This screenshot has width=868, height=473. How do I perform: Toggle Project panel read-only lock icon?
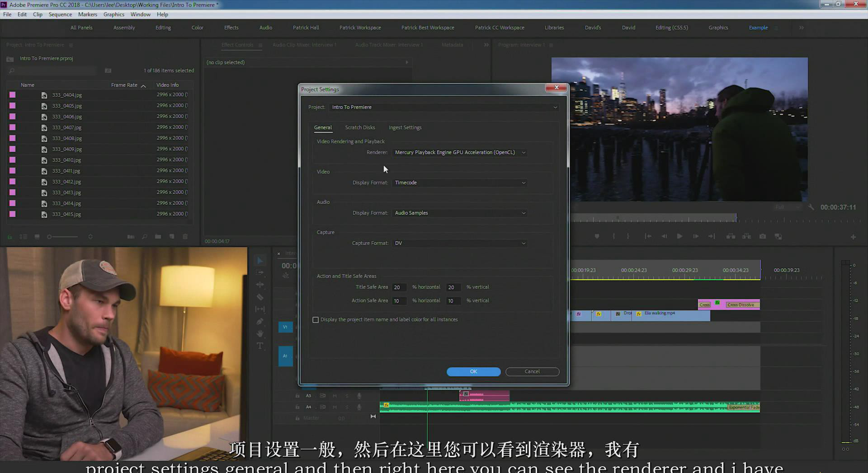pyautogui.click(x=9, y=237)
